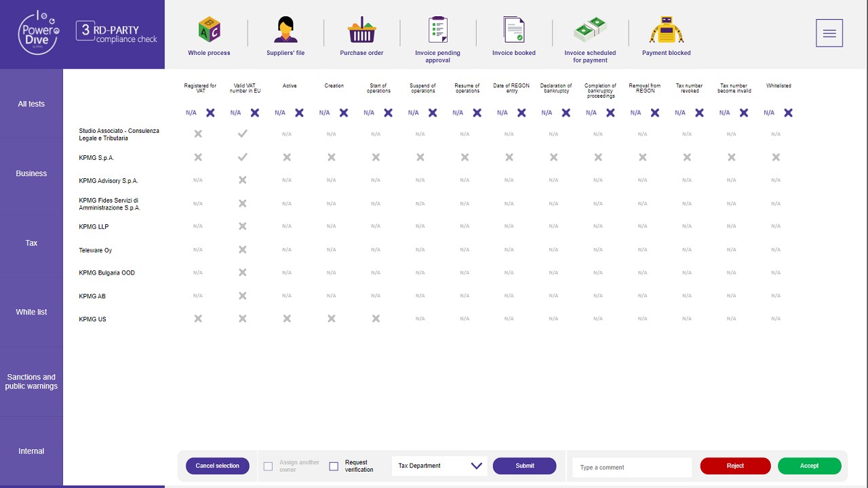Toggle N/A filter under Active column
Screen dimensions: 868x488
(280, 113)
